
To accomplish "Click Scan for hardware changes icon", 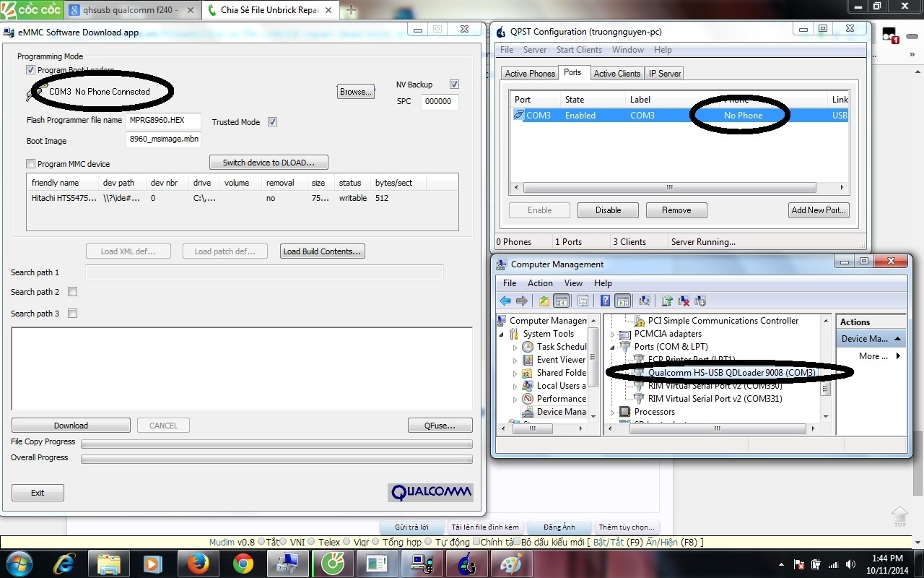I will coord(645,301).
